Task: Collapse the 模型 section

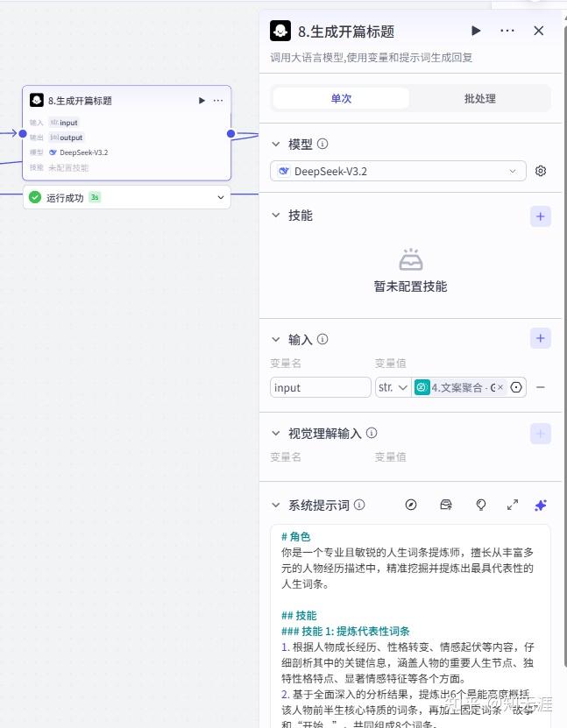Action: pos(276,145)
